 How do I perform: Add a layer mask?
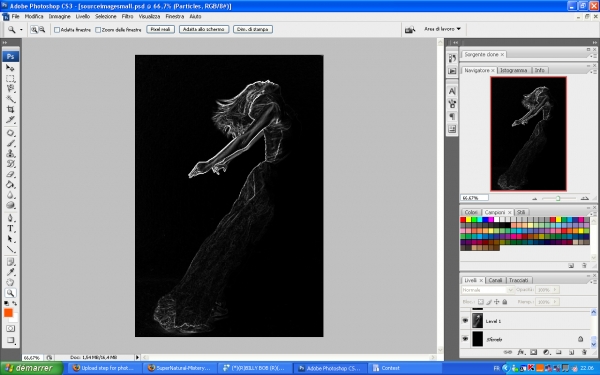click(x=533, y=352)
